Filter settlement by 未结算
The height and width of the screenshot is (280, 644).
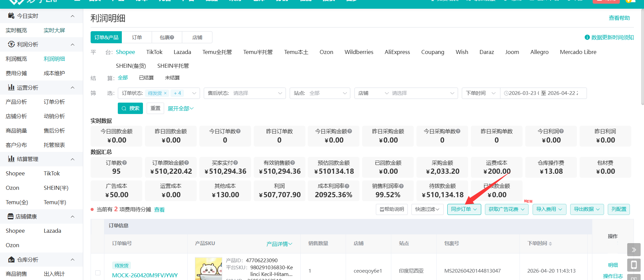(x=172, y=78)
